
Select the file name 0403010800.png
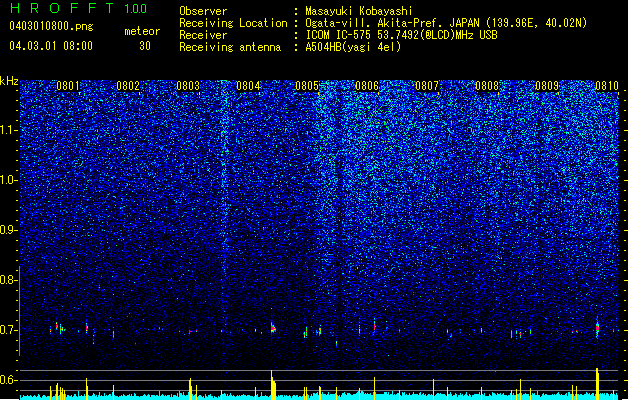tap(51, 26)
